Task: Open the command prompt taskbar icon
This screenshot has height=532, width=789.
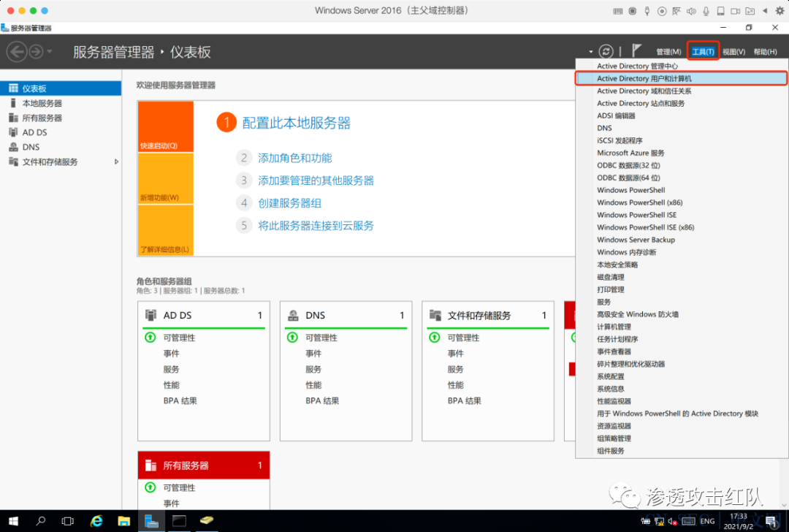Action: [x=179, y=521]
